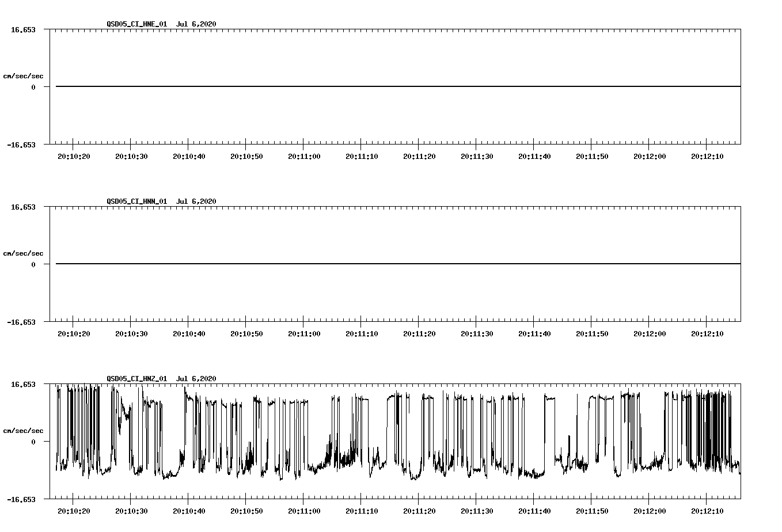782x532 pixels.
Task: Click the -16.653 label on HNZ plot
Action: pos(21,499)
